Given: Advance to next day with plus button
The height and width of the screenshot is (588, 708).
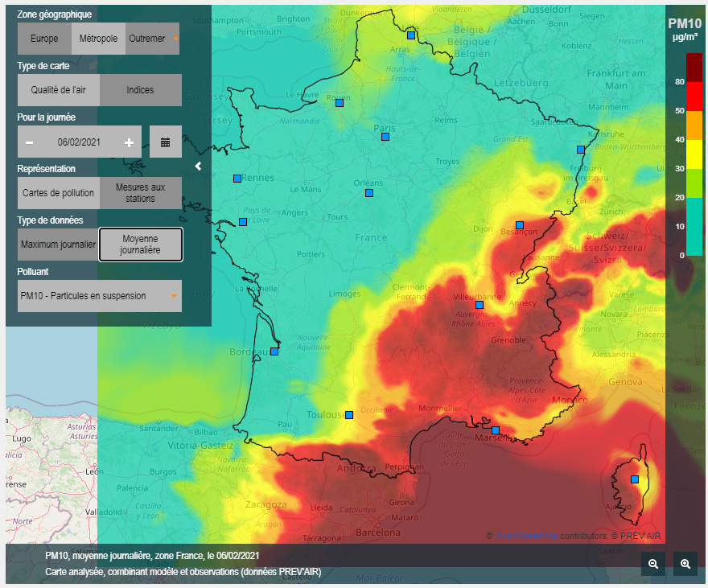Looking at the screenshot, I should coord(130,142).
